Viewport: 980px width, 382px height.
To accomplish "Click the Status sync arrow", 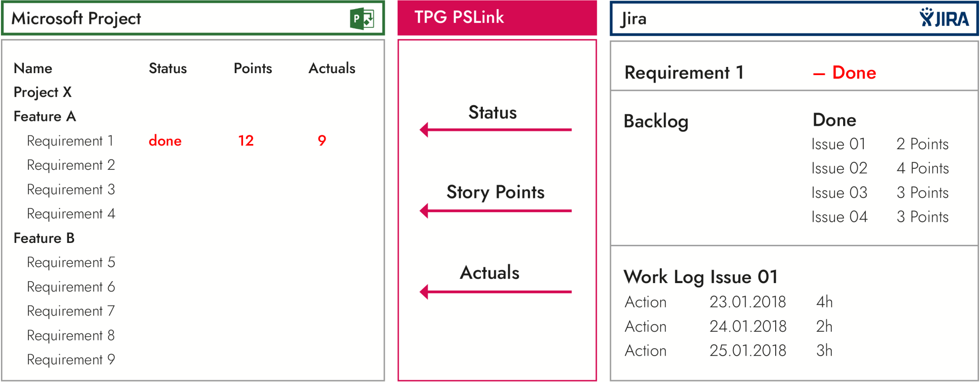I will 495,130.
